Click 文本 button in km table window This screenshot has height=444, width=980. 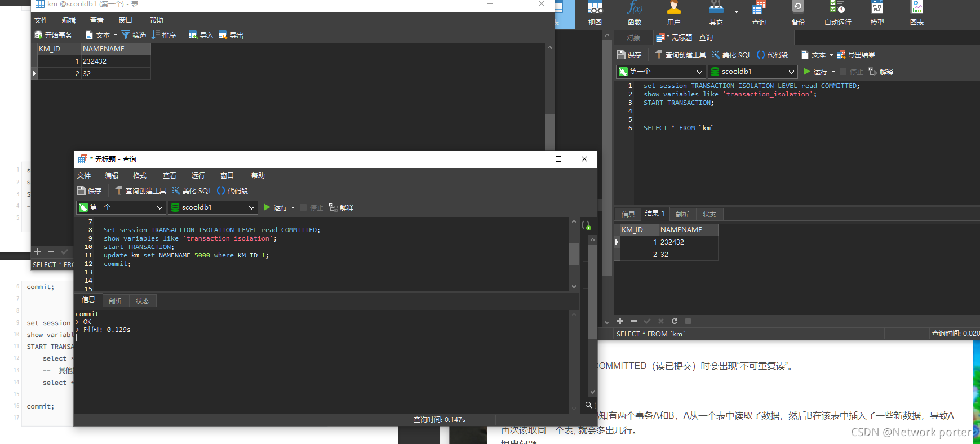(97, 35)
